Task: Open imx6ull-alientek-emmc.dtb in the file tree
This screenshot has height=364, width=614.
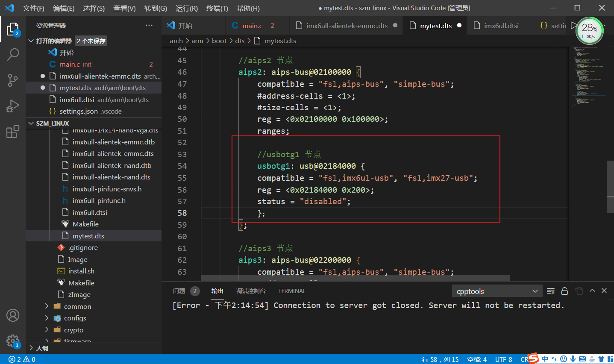Action: pyautogui.click(x=94, y=142)
